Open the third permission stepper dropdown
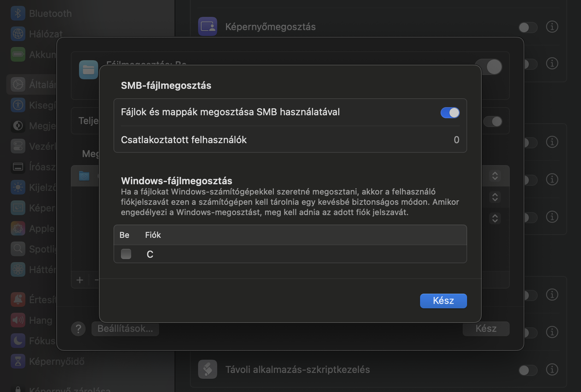 point(495,218)
